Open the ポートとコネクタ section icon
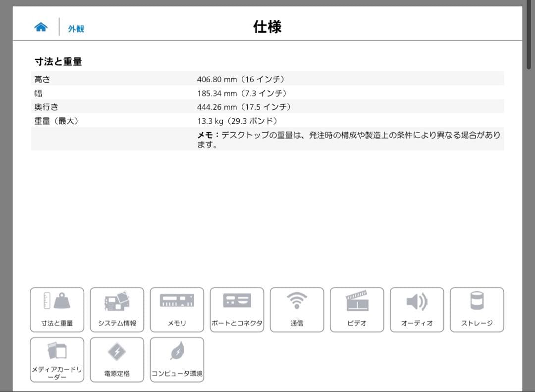The width and height of the screenshot is (535, 392). (x=237, y=309)
